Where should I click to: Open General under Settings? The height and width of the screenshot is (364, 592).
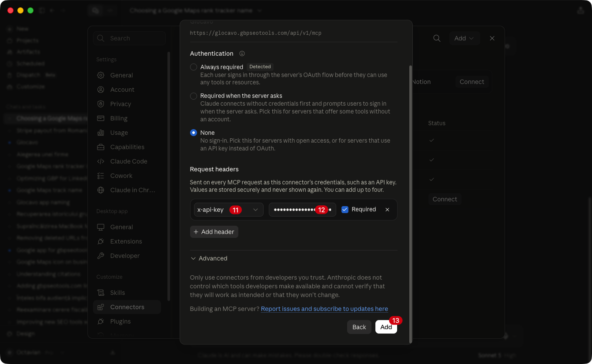click(x=127, y=75)
